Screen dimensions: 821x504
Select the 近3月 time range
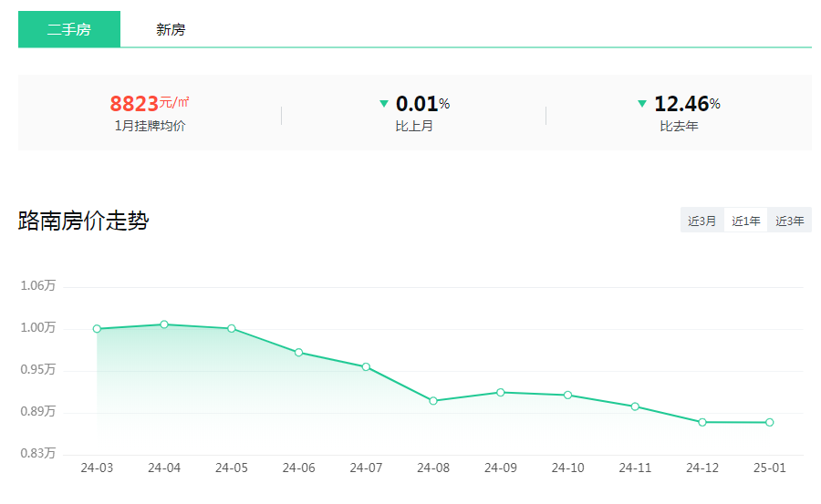click(701, 221)
